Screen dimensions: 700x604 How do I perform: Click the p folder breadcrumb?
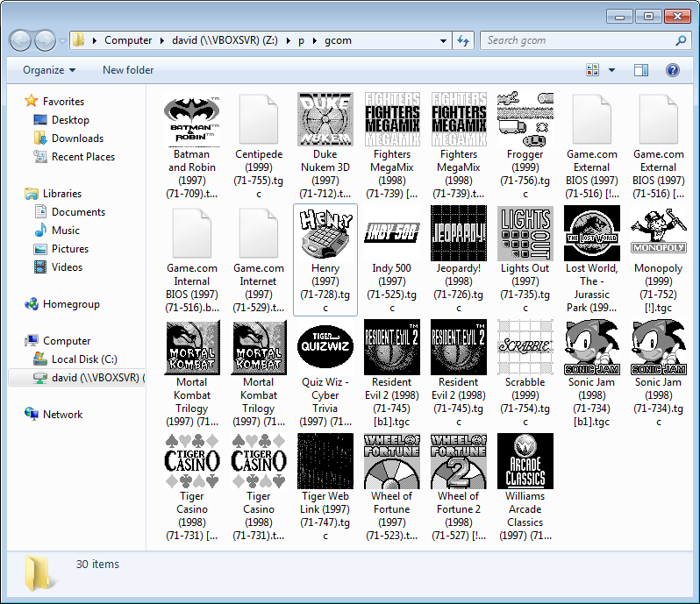point(302,40)
